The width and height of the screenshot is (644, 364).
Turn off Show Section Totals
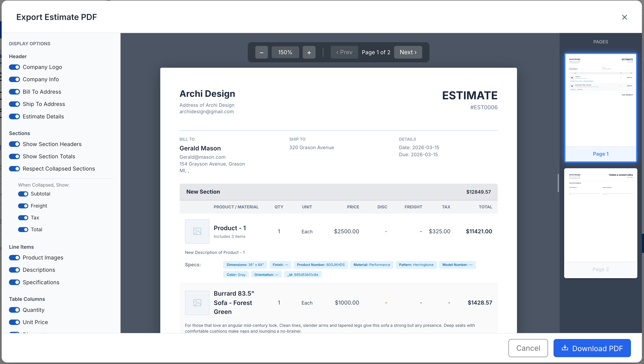[15, 156]
